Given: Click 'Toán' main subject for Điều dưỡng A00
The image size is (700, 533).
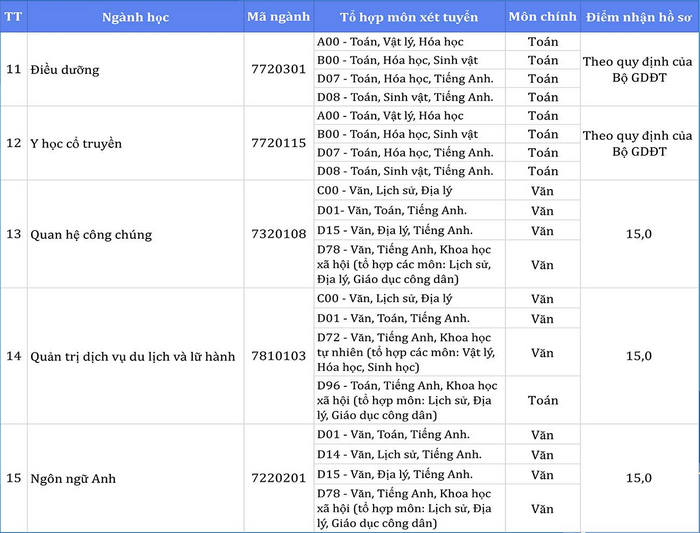Looking at the screenshot, I should 543,42.
